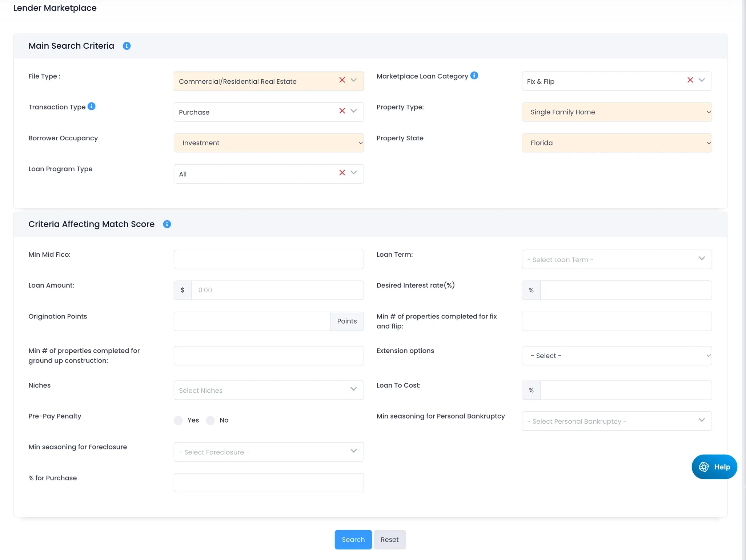Open Select Personal Bankruptcy dropdown
This screenshot has width=746, height=560.
click(617, 421)
